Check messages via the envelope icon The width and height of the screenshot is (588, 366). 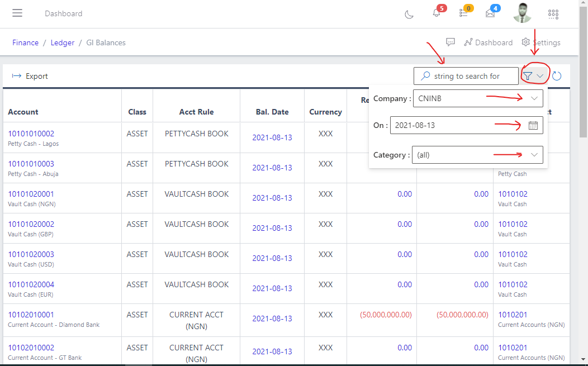tap(490, 13)
